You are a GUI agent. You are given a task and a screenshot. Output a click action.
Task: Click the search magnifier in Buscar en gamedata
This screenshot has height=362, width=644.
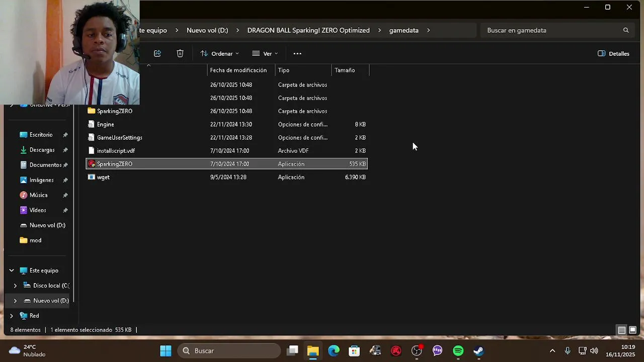click(x=626, y=30)
